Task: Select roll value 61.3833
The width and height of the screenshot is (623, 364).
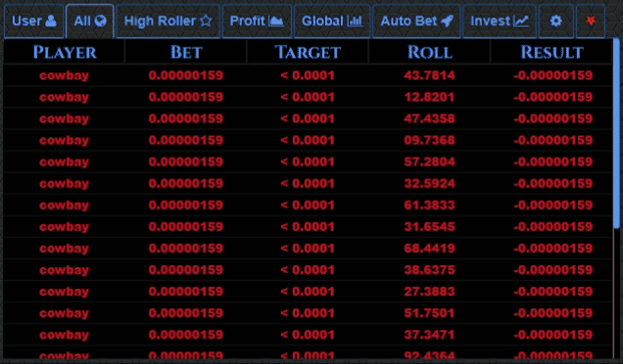Action: tap(429, 205)
